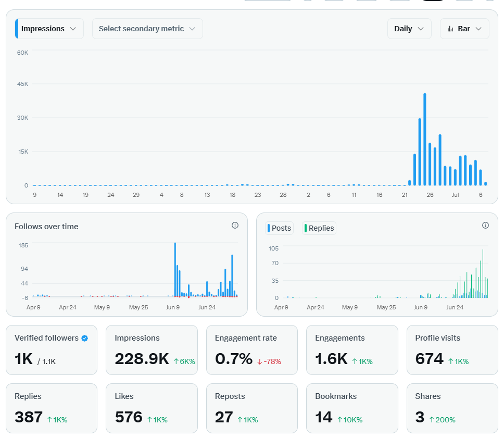Click the '105' label in posts chart
Image resolution: width=504 pixels, height=438 pixels.
click(x=273, y=248)
